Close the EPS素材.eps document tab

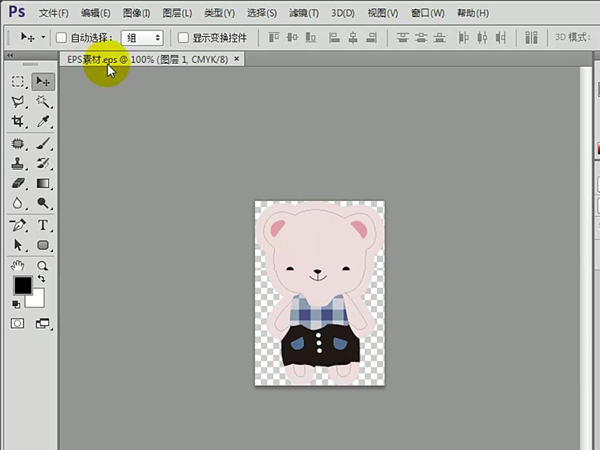237,59
